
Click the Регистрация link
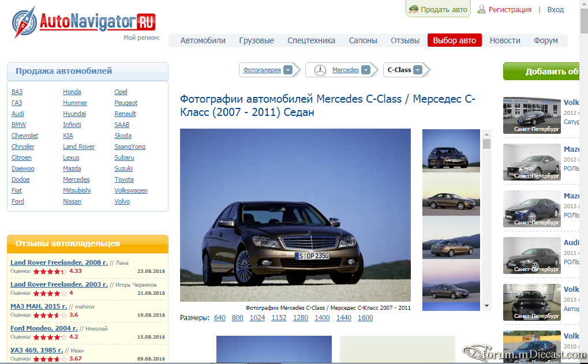pos(510,10)
